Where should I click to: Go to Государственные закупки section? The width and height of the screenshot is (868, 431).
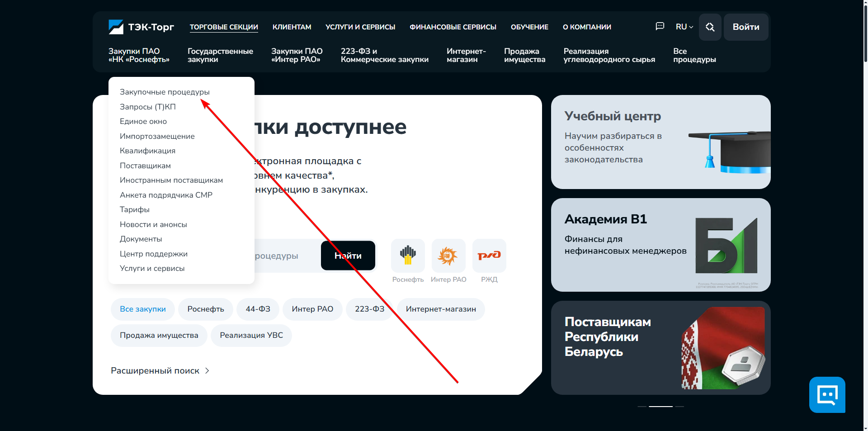[x=220, y=55]
